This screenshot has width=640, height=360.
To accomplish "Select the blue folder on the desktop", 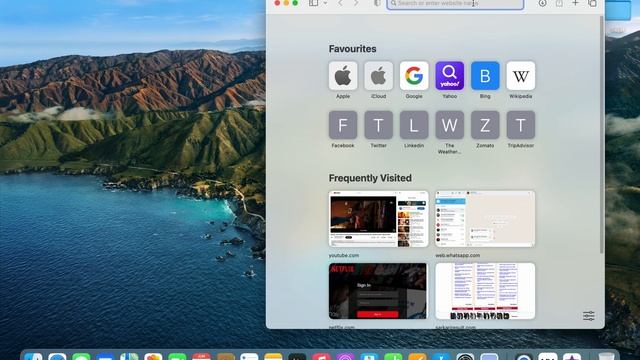I will (618, 10).
